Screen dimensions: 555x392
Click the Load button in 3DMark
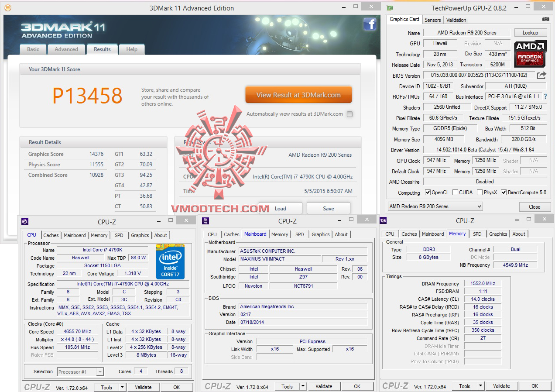click(x=281, y=208)
